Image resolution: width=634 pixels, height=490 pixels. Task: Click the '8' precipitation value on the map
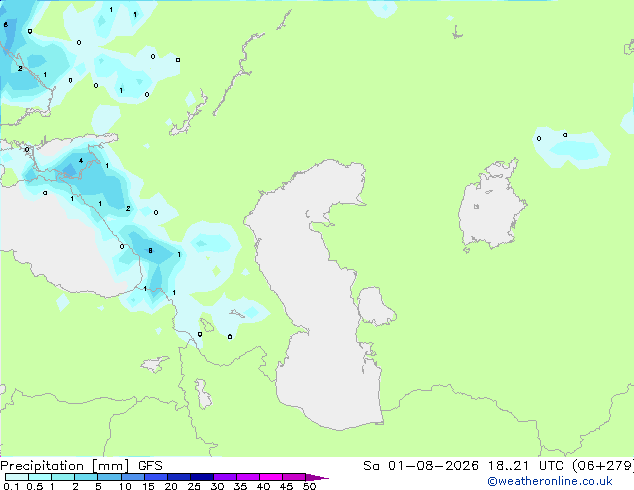coord(150,251)
